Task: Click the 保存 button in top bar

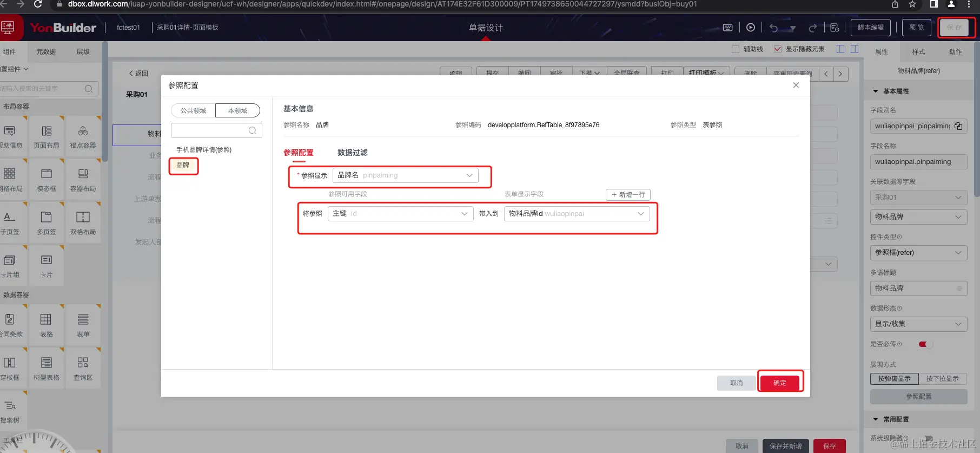Action: pyautogui.click(x=954, y=28)
